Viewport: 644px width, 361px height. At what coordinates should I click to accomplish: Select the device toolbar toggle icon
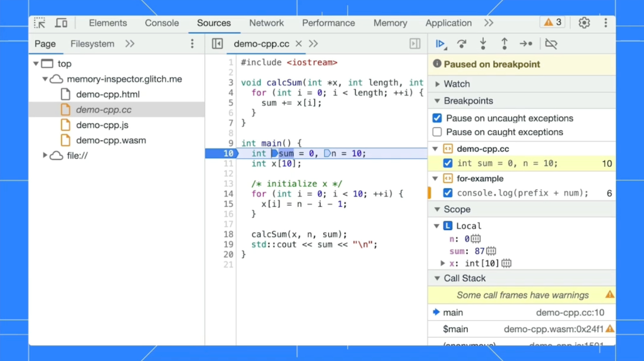click(x=61, y=23)
